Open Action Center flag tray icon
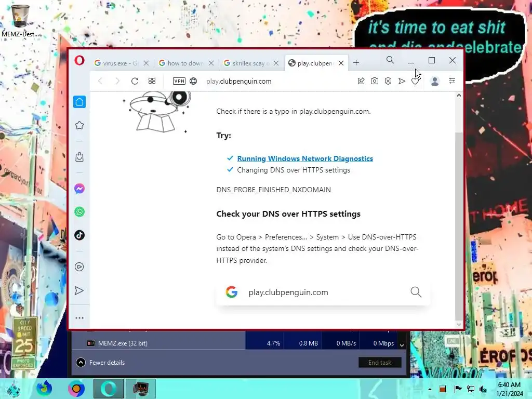Image resolution: width=532 pixels, height=399 pixels. coord(458,389)
